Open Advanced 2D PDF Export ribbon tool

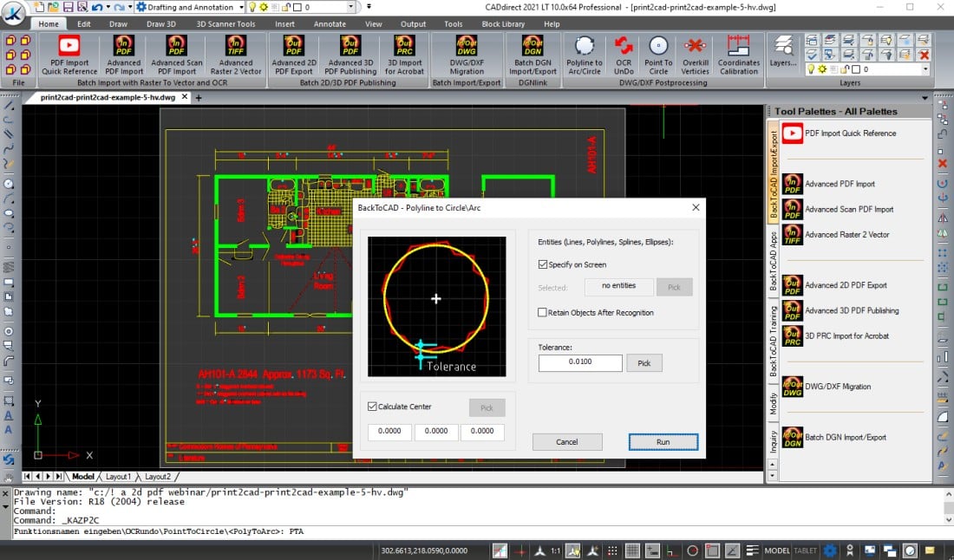click(294, 55)
